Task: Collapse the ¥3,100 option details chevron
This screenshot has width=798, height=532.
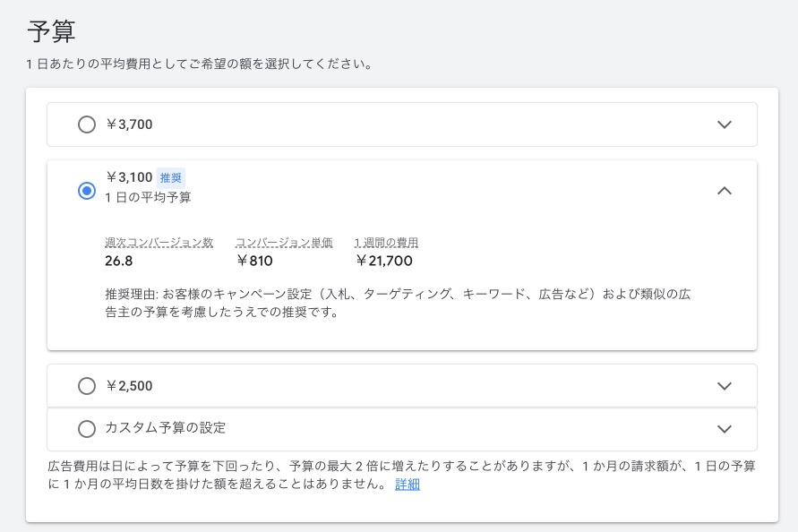Action: click(x=725, y=190)
